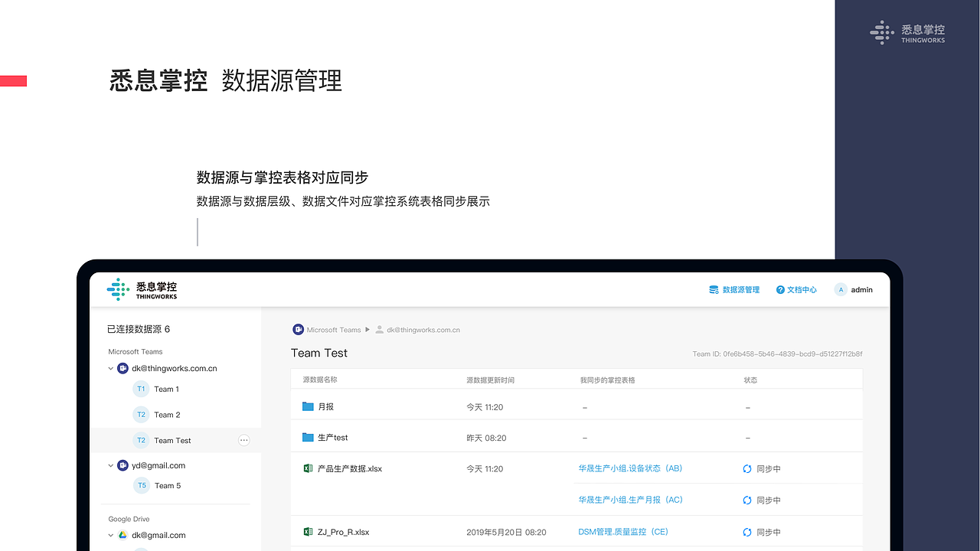This screenshot has height=551, width=980.
Task: Click the Thingworks logo in the app header
Action: tap(142, 290)
